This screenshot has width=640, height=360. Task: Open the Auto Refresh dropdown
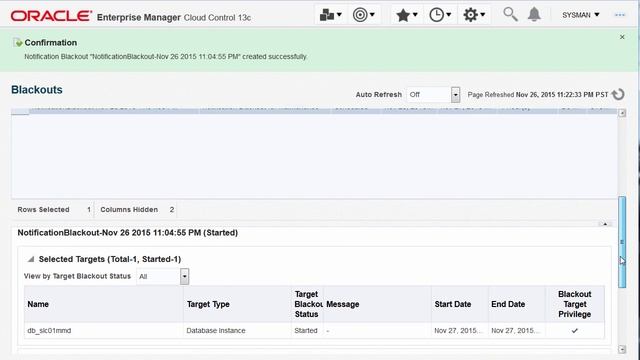click(455, 95)
